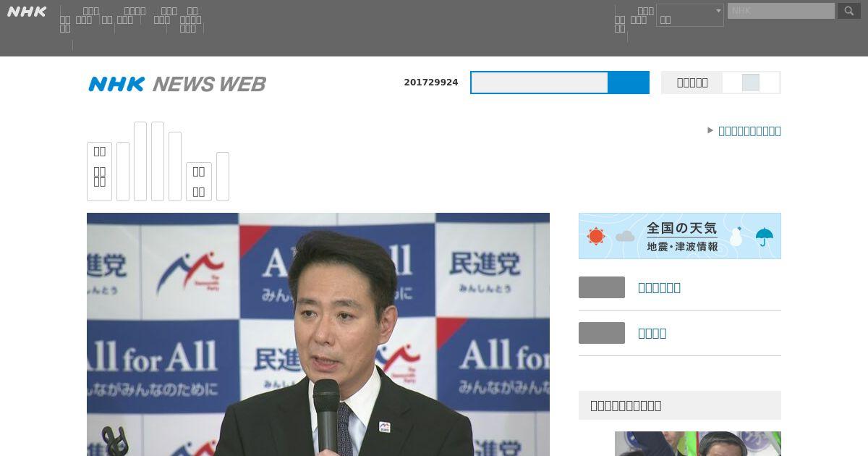Click the blue news search submit button
The image size is (868, 456).
click(x=629, y=83)
